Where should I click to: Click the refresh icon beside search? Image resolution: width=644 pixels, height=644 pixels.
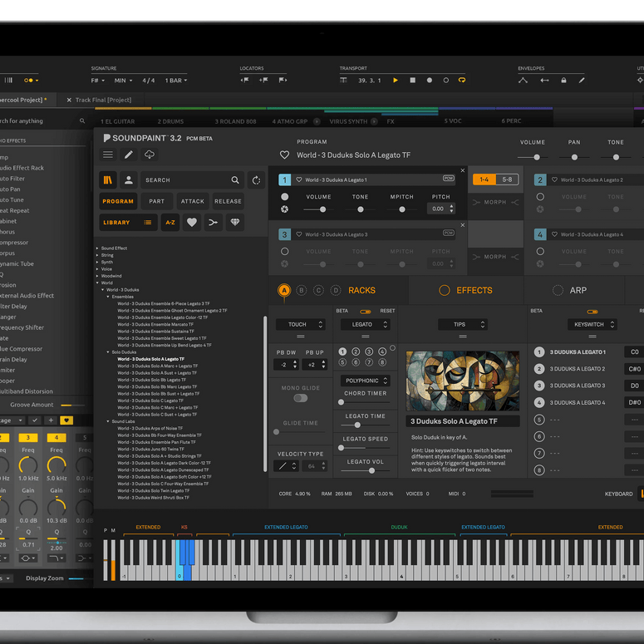256,179
